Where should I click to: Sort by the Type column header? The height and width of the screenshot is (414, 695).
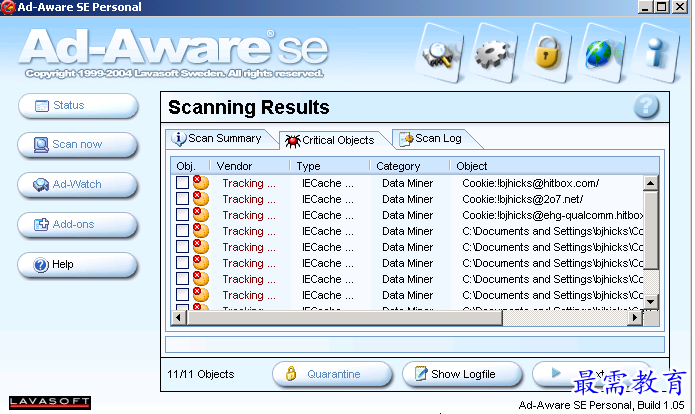(x=330, y=166)
